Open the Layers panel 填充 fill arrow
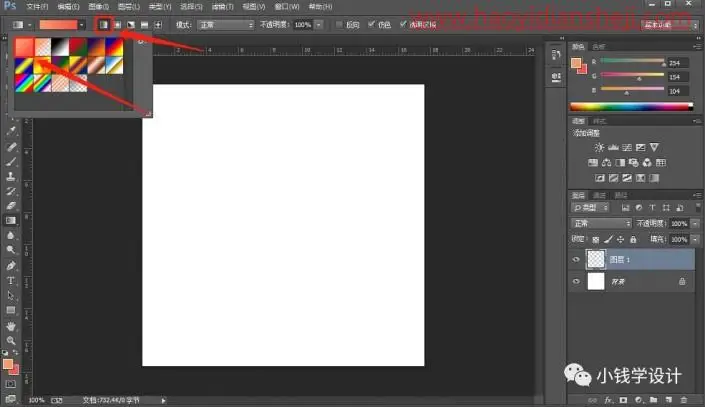The width and height of the screenshot is (705, 407). (x=696, y=239)
